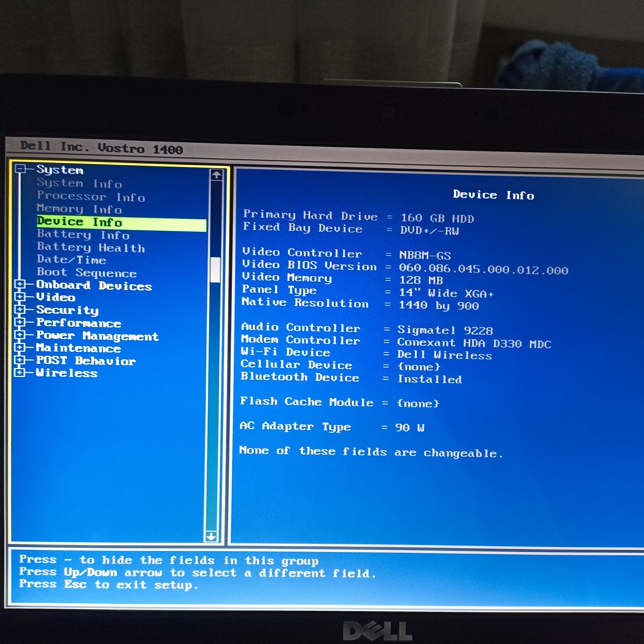
Task: Click the scroll down arrow icon
Action: pos(211,536)
